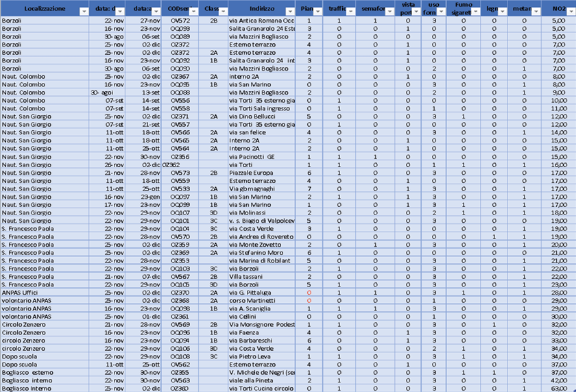
Task: Select the address 'Piazzale Europa'
Action: 261,173
